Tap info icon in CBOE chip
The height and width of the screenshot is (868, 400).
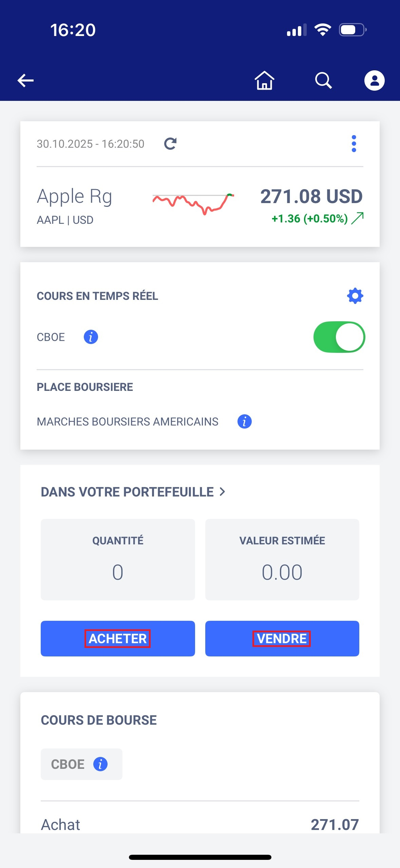pyautogui.click(x=100, y=764)
